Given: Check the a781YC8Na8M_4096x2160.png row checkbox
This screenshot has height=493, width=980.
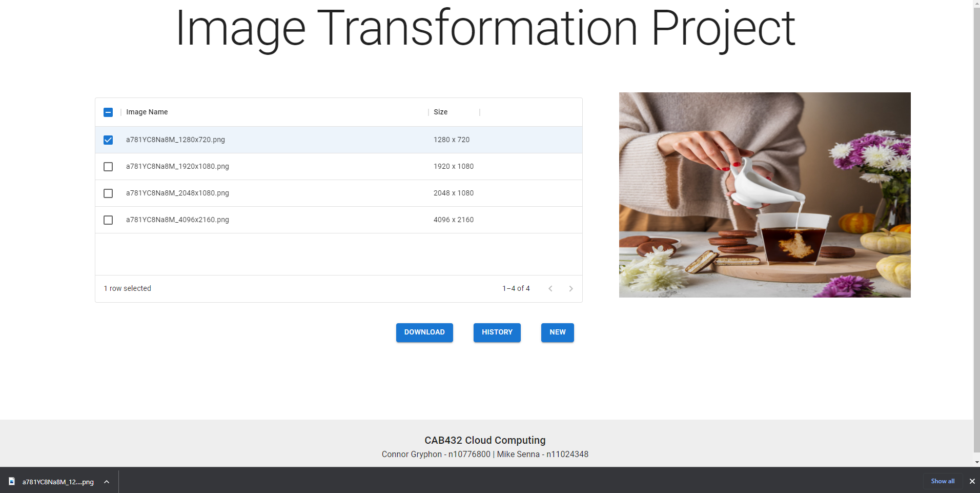Looking at the screenshot, I should (108, 220).
